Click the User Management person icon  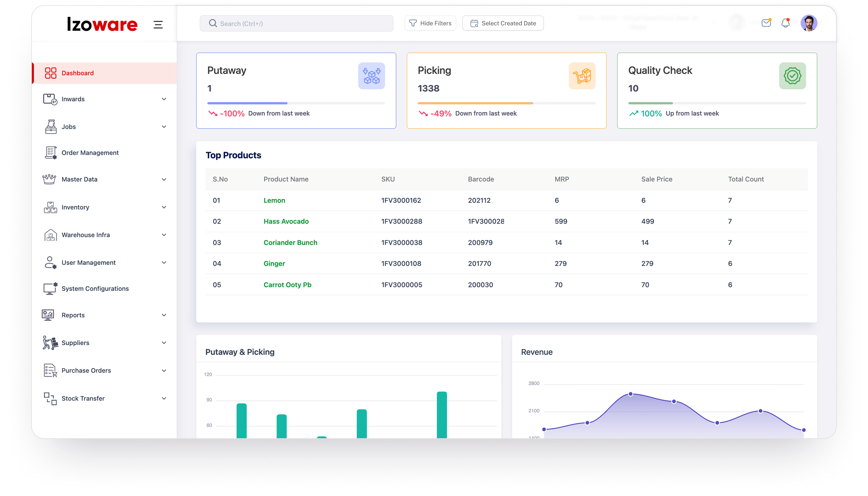(50, 263)
